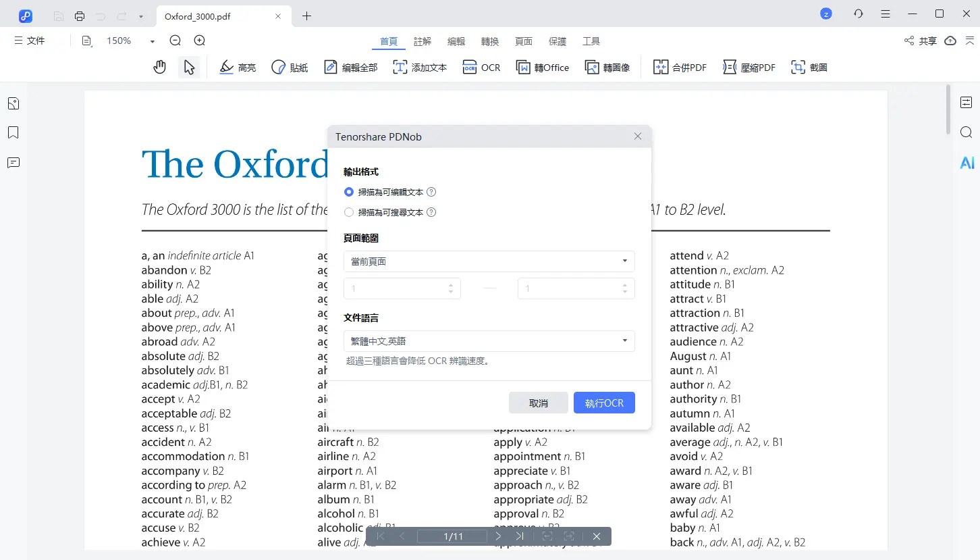980x560 pixels.
Task: Open the hamburger menu in title bar
Action: [x=886, y=14]
